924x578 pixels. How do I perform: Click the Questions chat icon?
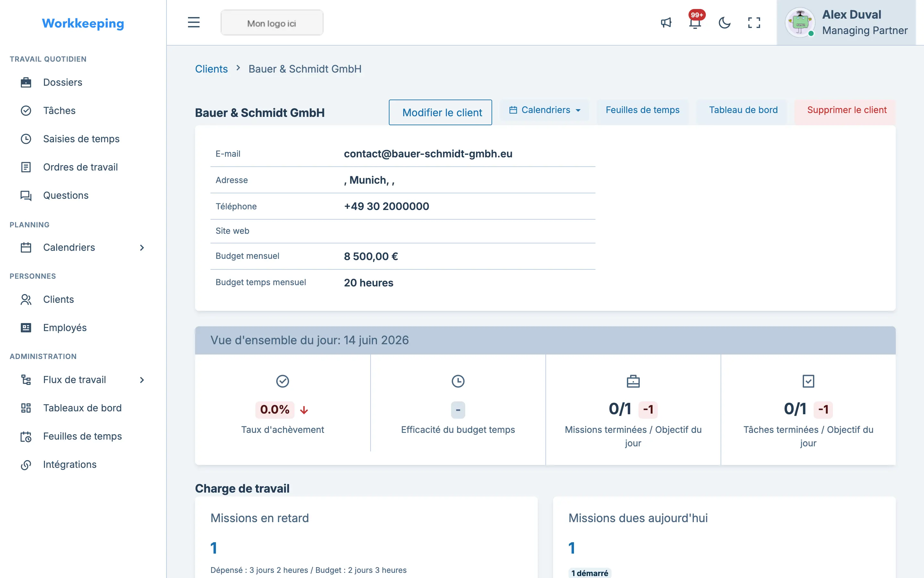[26, 196]
